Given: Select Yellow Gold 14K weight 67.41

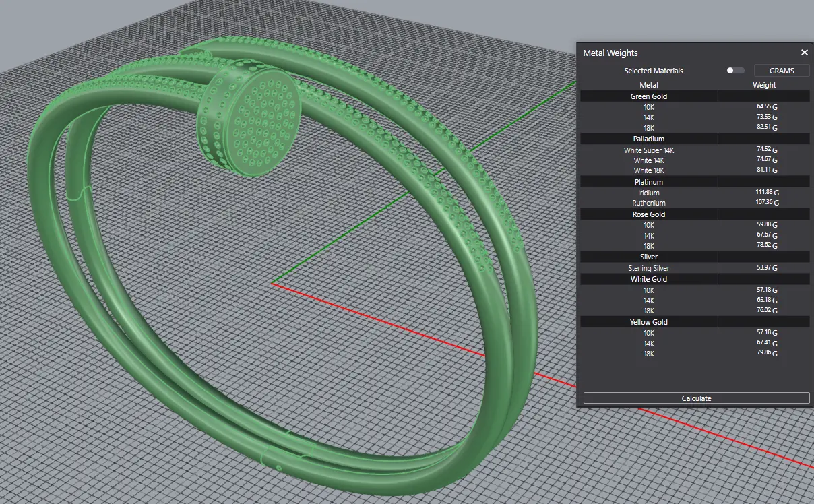Looking at the screenshot, I should pos(767,343).
